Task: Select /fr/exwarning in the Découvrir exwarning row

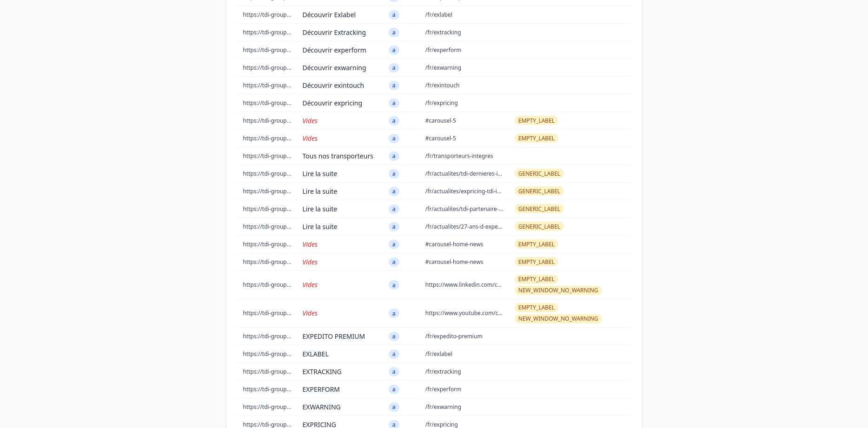Action: coord(443,68)
